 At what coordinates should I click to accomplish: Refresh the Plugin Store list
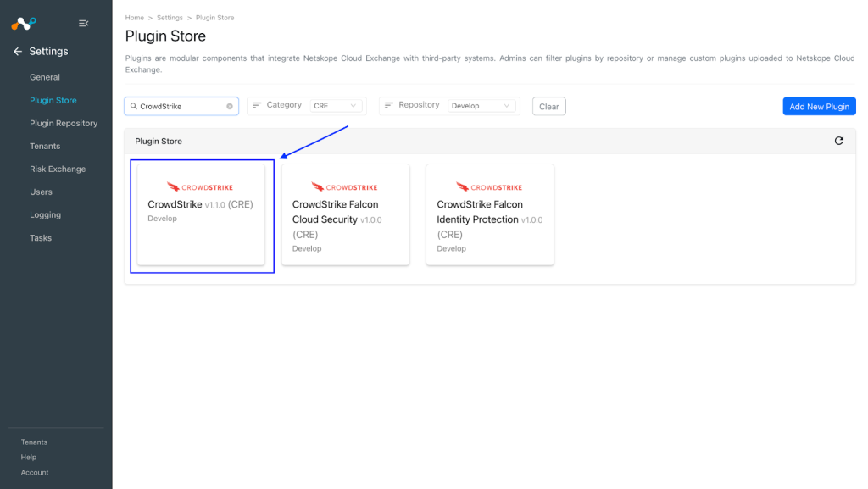838,141
